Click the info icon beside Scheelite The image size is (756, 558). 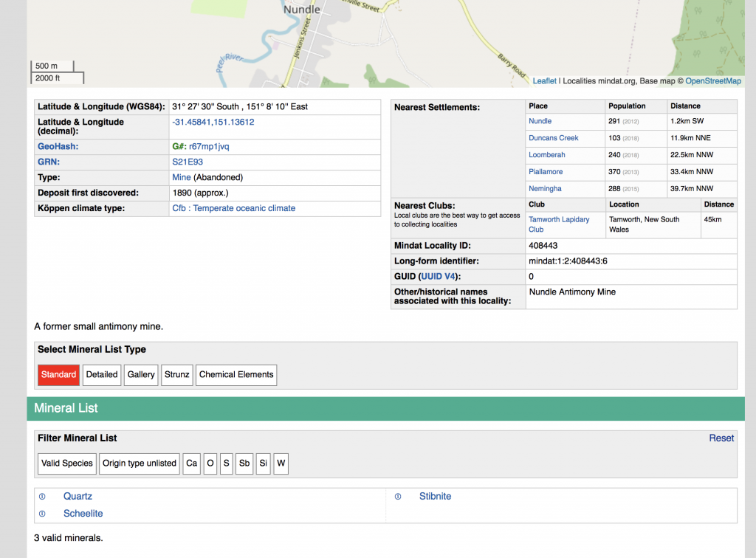42,514
